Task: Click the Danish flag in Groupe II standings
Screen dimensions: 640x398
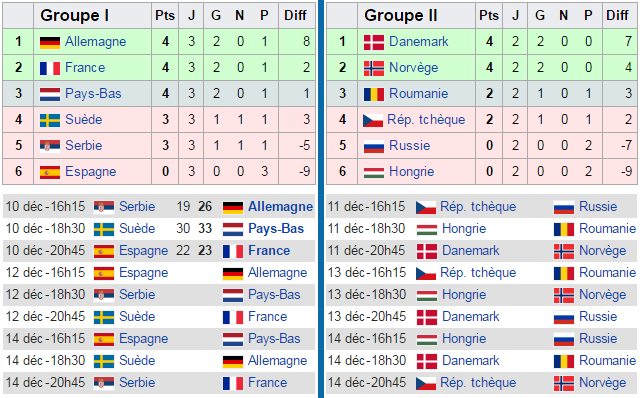Action: (x=374, y=42)
